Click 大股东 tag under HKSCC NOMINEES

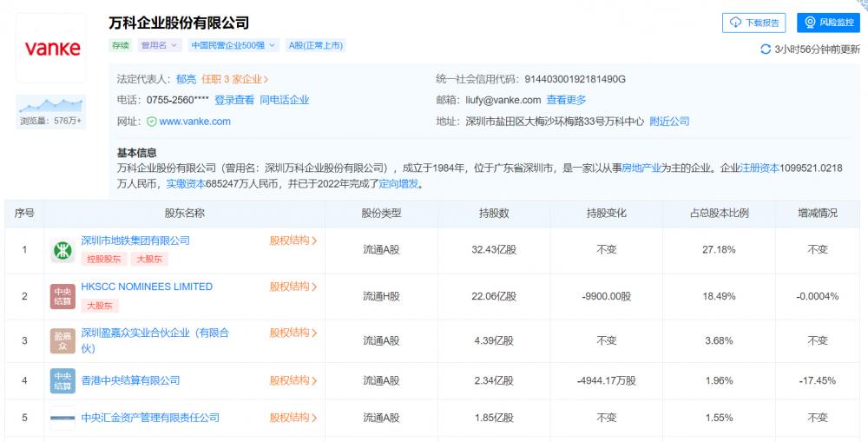coord(100,305)
